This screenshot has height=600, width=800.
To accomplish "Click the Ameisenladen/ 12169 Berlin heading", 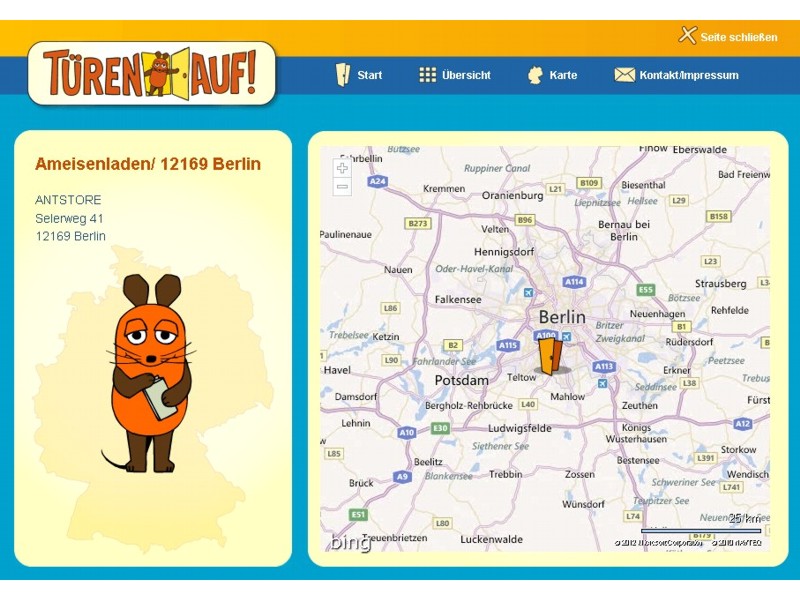I will 148,164.
